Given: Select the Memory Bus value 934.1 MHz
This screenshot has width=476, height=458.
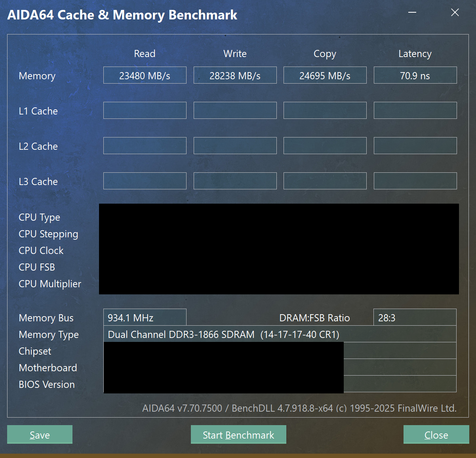Looking at the screenshot, I should (x=145, y=317).
